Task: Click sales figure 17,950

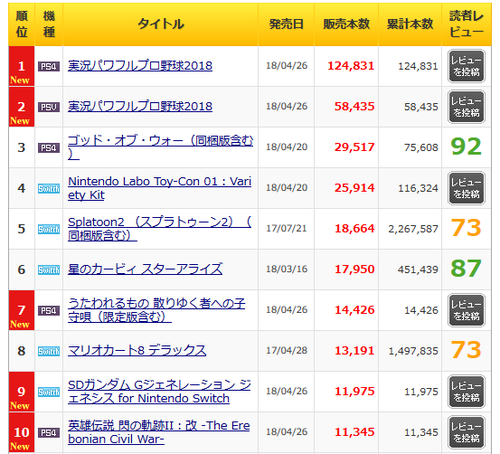Action: point(354,269)
